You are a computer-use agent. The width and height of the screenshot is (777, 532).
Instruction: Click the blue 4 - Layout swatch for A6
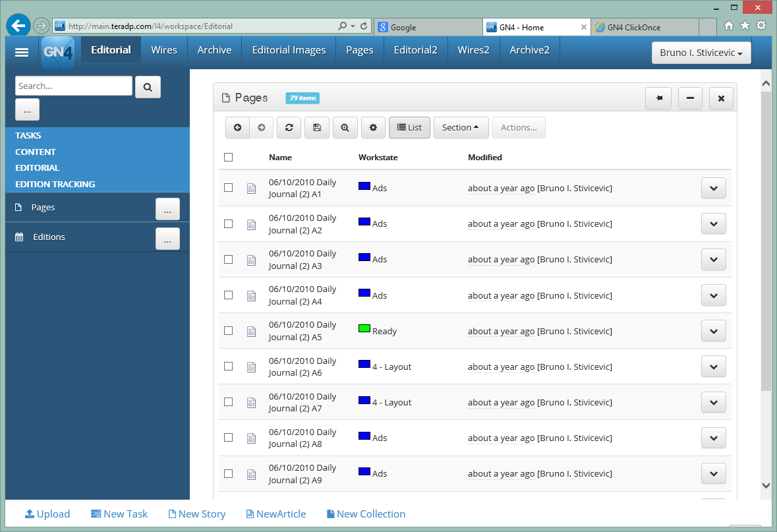click(x=364, y=364)
